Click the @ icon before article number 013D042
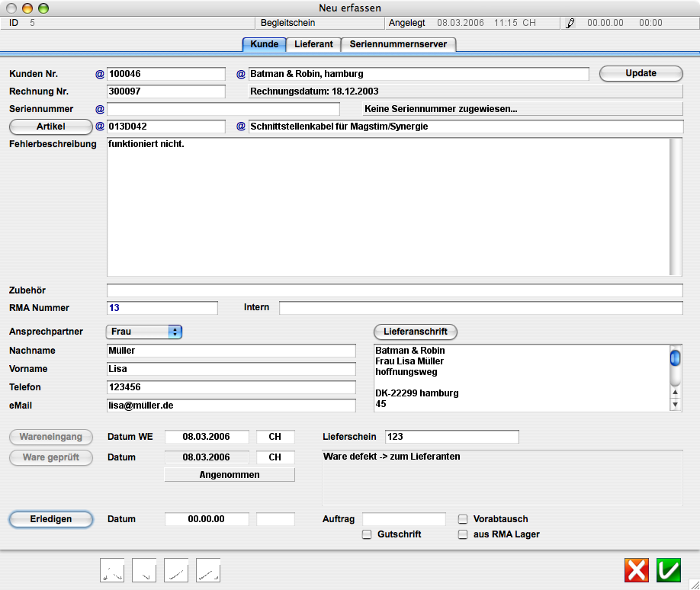 [99, 127]
